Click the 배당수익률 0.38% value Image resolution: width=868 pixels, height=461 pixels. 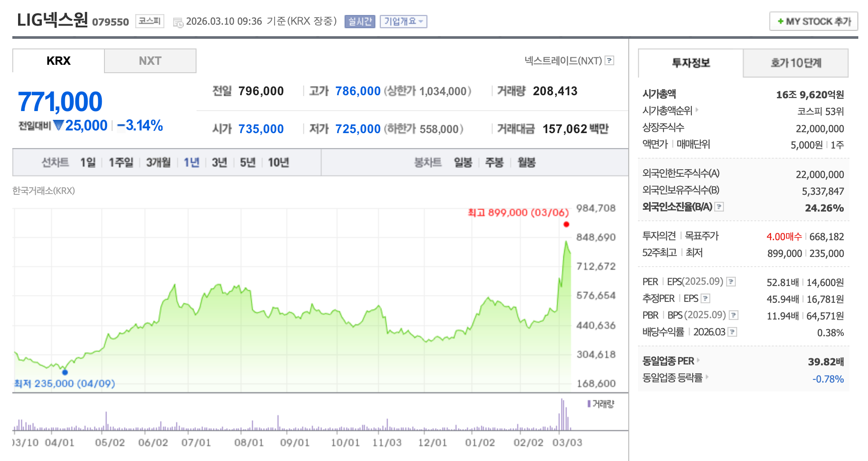tap(831, 333)
